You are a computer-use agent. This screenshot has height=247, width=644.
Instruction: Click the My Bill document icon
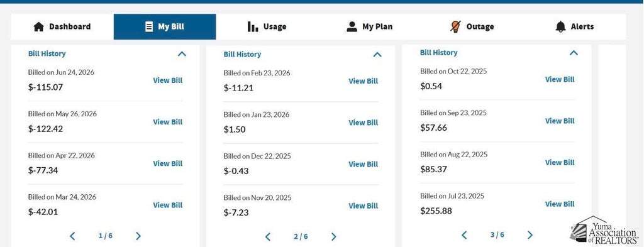pos(148,26)
